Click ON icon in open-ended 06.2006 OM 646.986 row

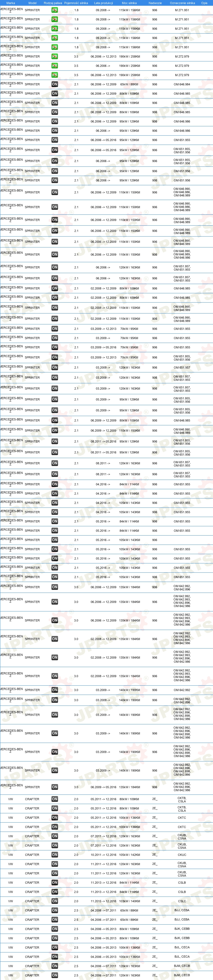(55, 131)
